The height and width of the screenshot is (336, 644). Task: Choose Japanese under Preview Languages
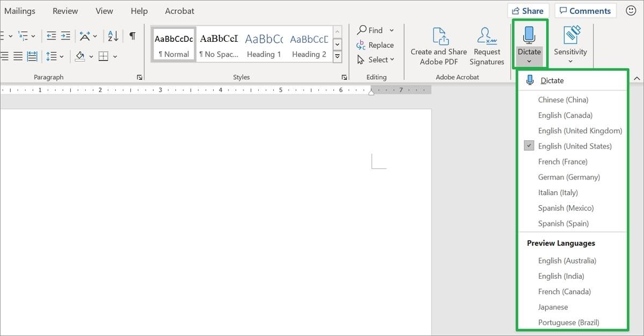tap(553, 307)
